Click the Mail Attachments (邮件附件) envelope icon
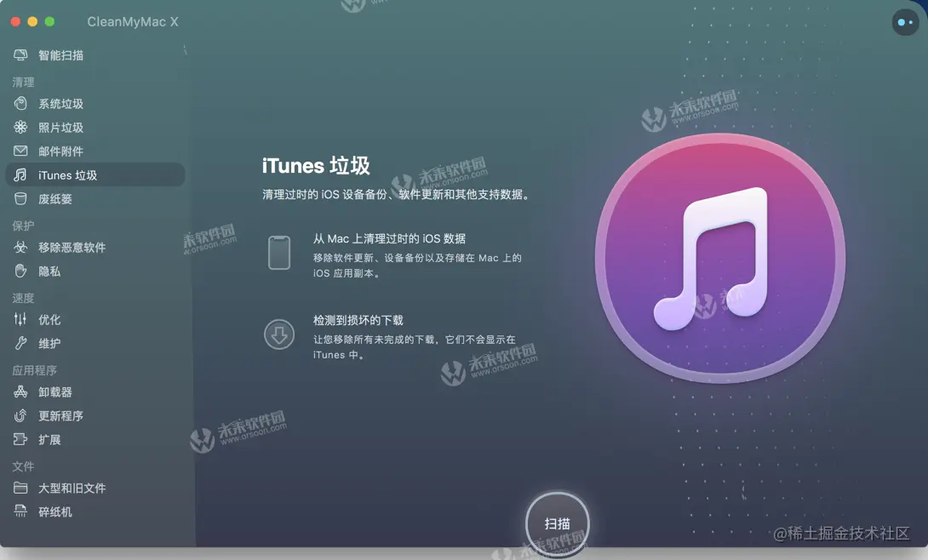The height and width of the screenshot is (560, 928). 20,151
